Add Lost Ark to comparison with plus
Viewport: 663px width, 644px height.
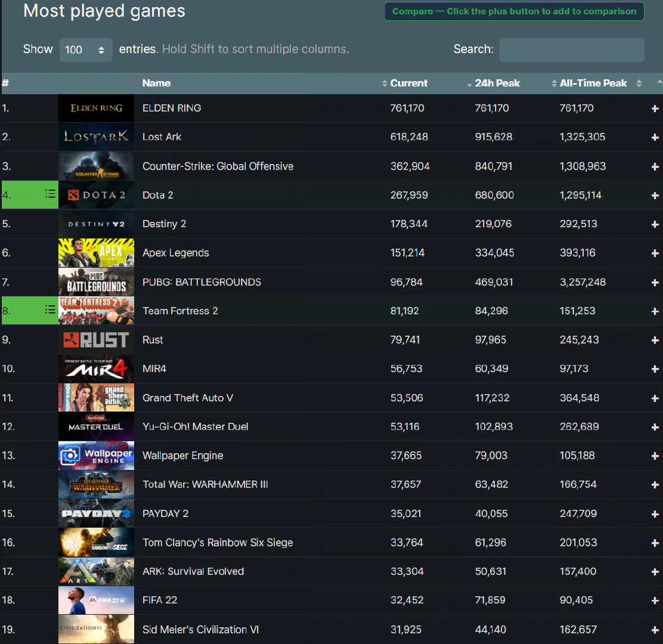655,137
